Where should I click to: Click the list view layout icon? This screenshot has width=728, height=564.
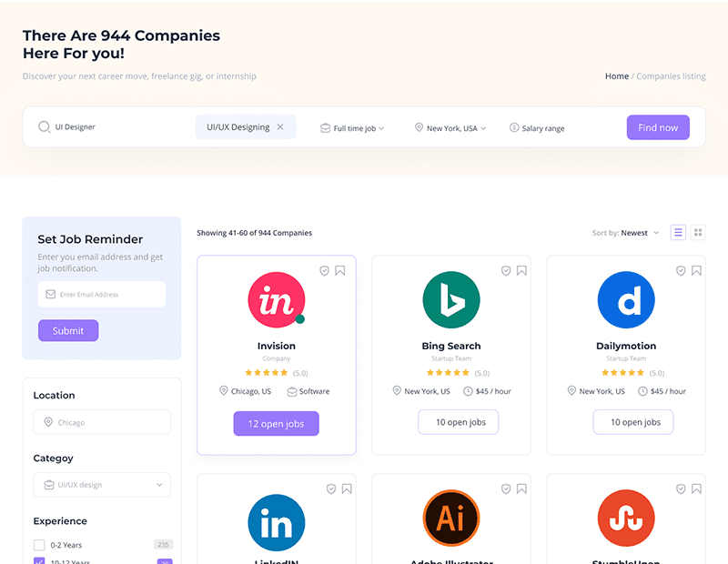[678, 233]
